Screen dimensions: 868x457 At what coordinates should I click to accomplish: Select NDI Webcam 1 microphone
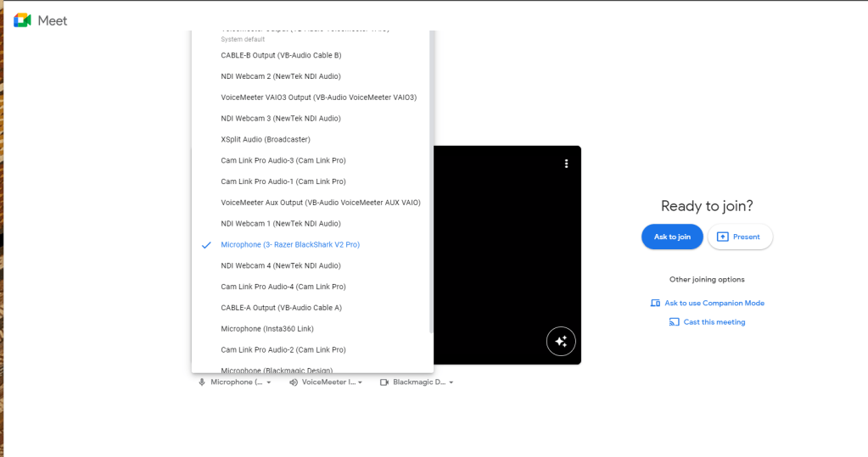click(312, 224)
